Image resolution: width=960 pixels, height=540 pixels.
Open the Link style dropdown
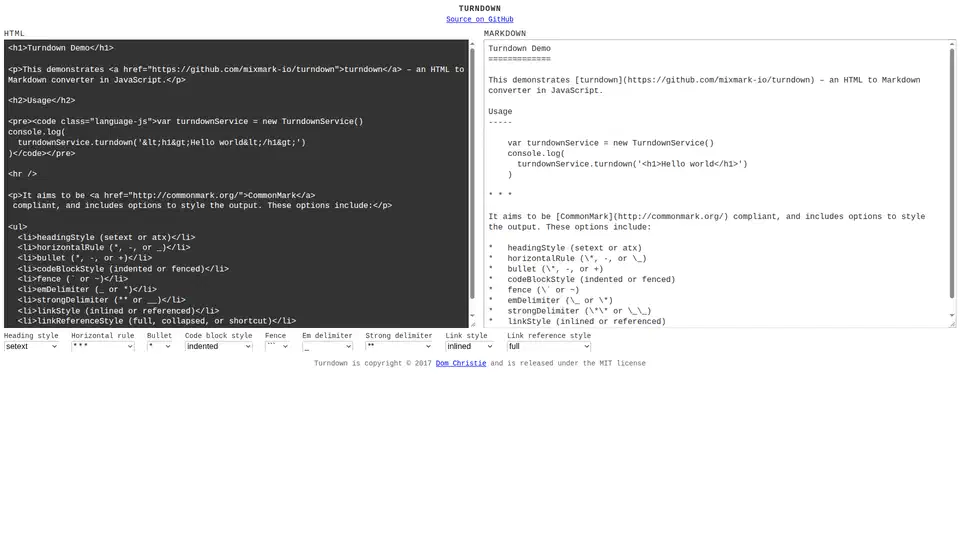pyautogui.click(x=469, y=347)
